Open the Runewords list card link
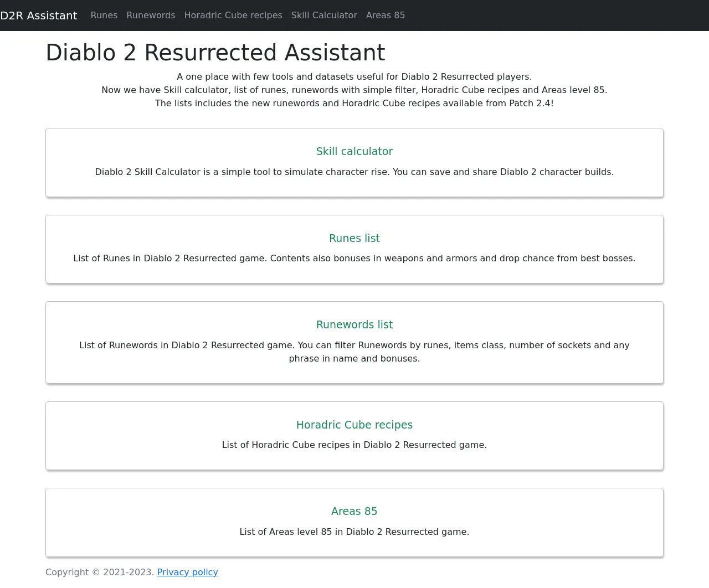Viewport: 709px width, 588px height. coord(354,324)
